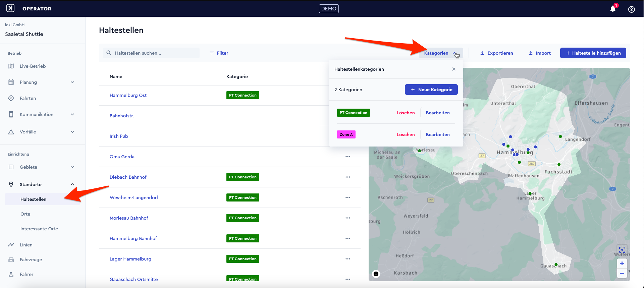Open more options for Hammelburg Bahnhof

(x=348, y=238)
